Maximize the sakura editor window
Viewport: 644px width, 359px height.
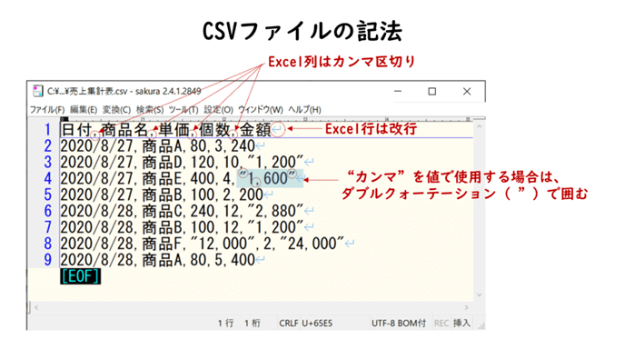click(432, 91)
